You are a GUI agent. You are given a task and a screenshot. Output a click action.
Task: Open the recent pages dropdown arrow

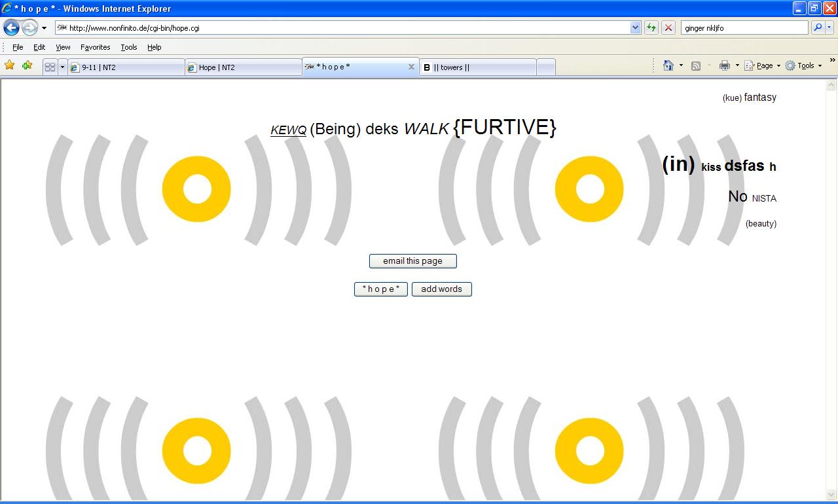[44, 28]
